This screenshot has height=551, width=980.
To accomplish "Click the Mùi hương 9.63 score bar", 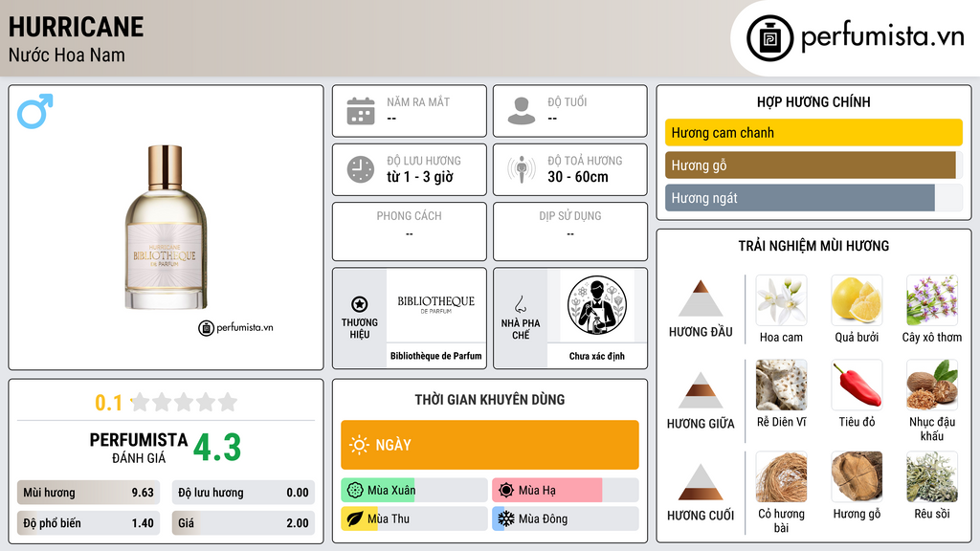I will 89,493.
